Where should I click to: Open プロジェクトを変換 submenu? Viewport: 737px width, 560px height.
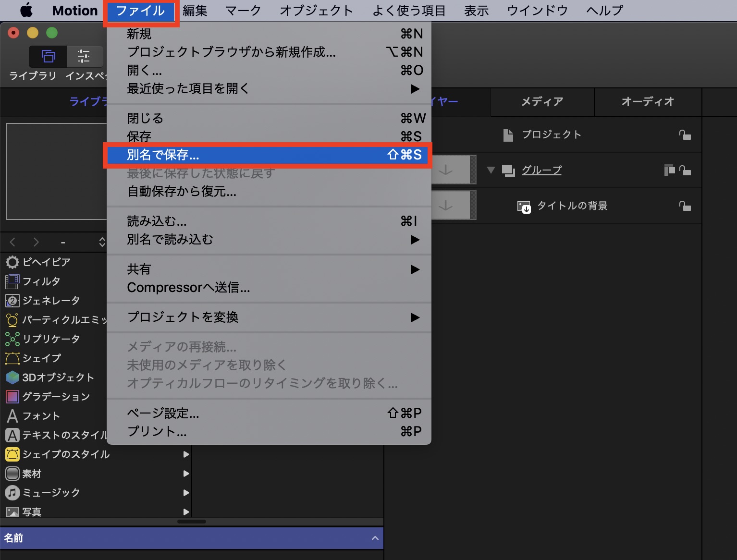click(x=269, y=317)
